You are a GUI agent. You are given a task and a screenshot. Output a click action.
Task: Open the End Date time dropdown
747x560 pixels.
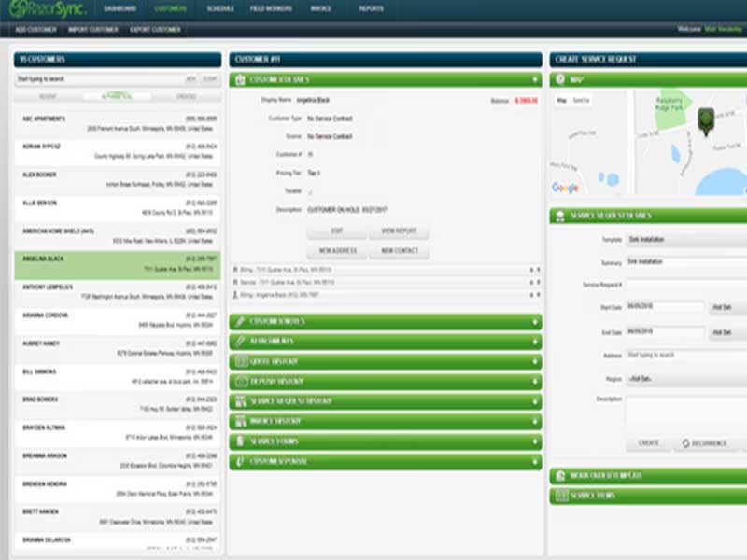click(727, 332)
